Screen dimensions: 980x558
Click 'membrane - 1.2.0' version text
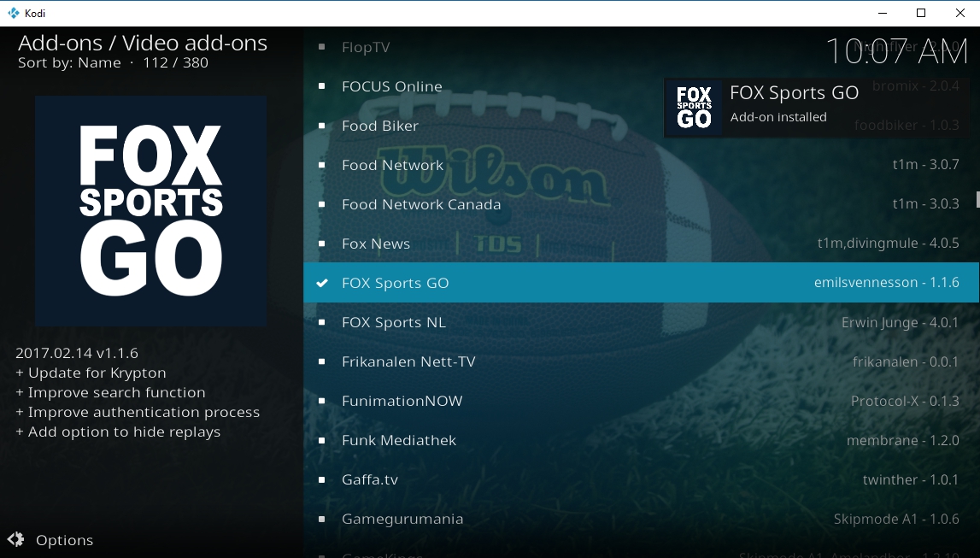point(902,441)
